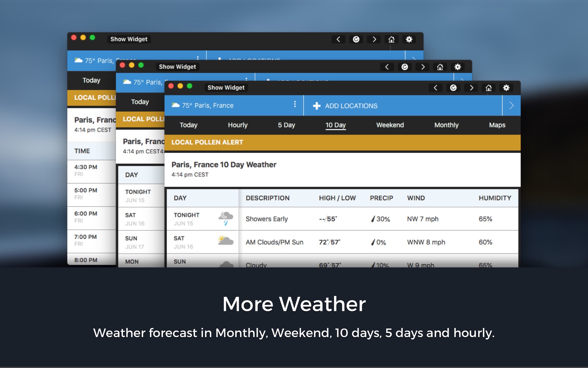Image resolution: width=588 pixels, height=368 pixels.
Task: Open settings gear in middle window
Action: 458,67
